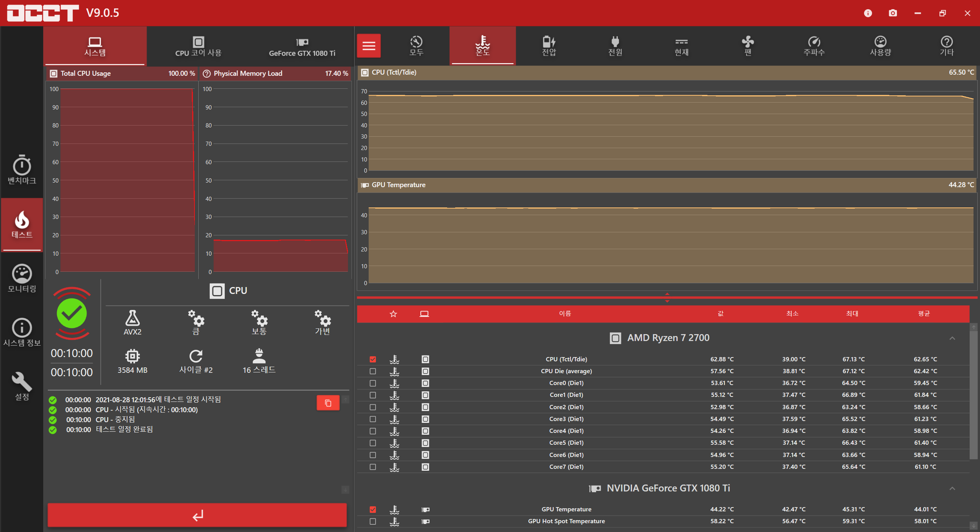Click the red return arrow button

[x=197, y=515]
